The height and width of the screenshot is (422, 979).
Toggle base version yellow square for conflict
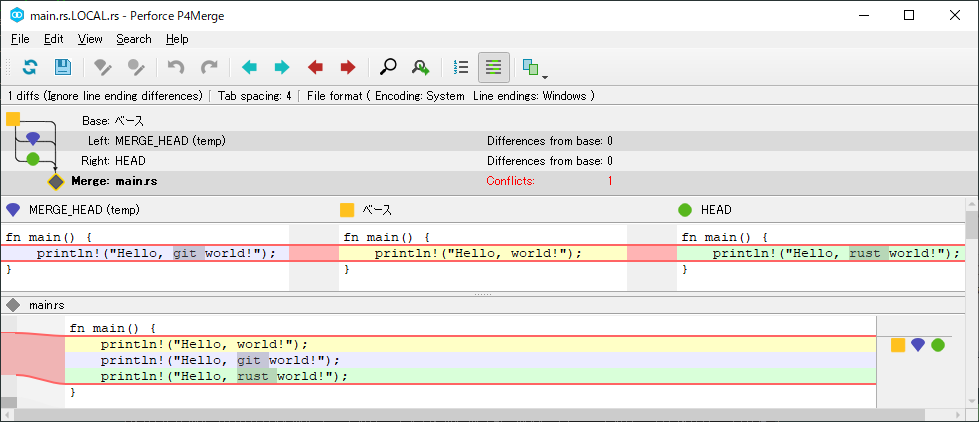tap(898, 345)
